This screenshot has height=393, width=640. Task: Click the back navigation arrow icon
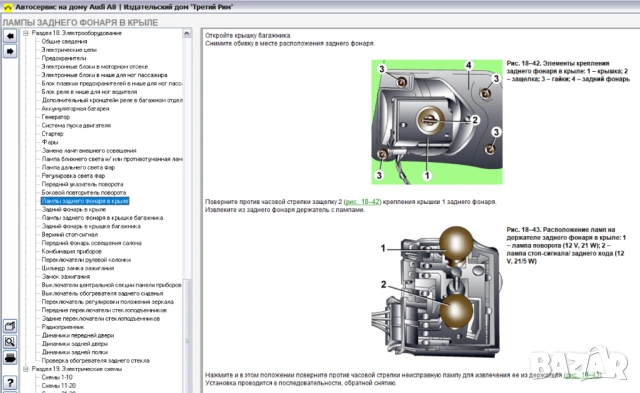(x=10, y=36)
